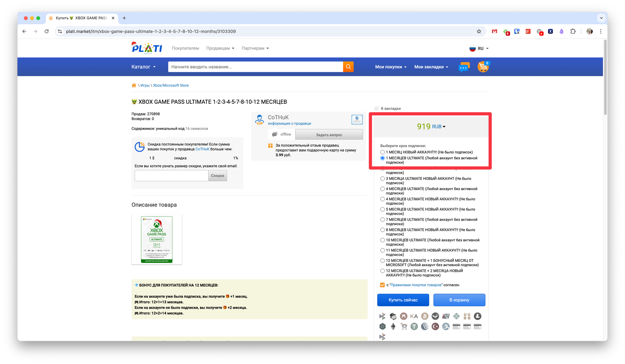Image resolution: width=625 pixels, height=364 pixels.
Task: Choose the UnionPay payment icon
Action: point(446,316)
